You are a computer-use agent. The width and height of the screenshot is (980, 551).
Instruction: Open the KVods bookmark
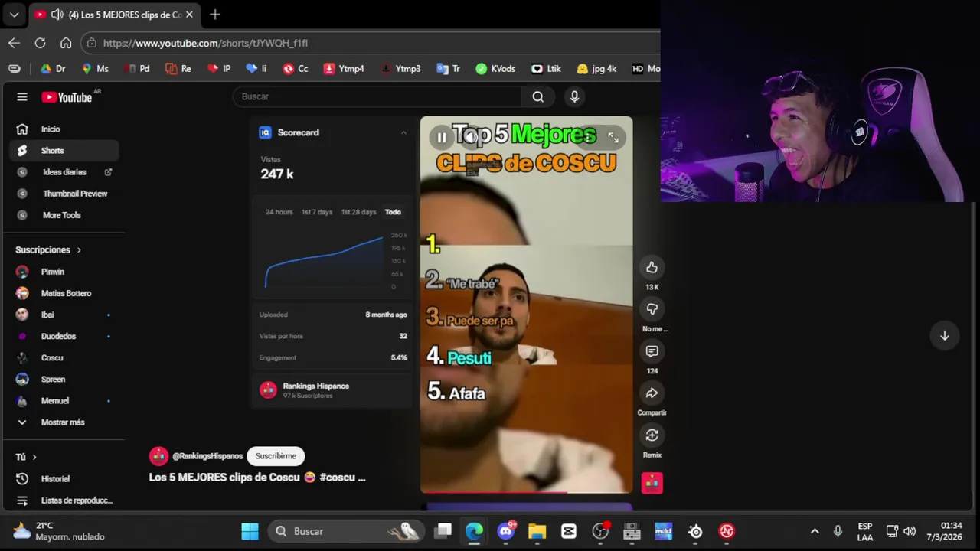click(495, 69)
